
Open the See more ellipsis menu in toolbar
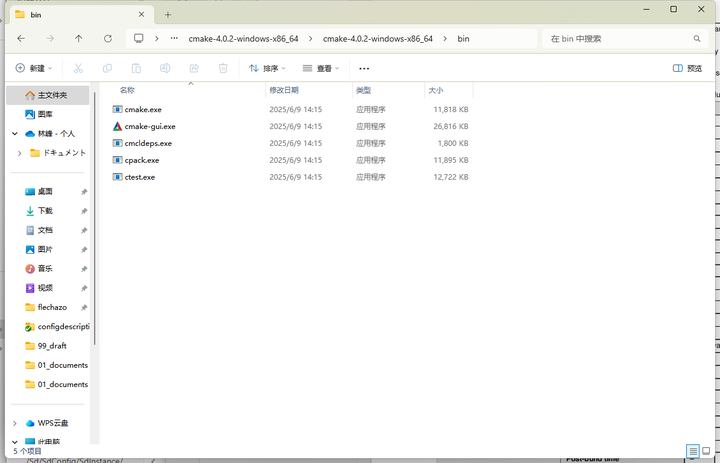pos(364,68)
